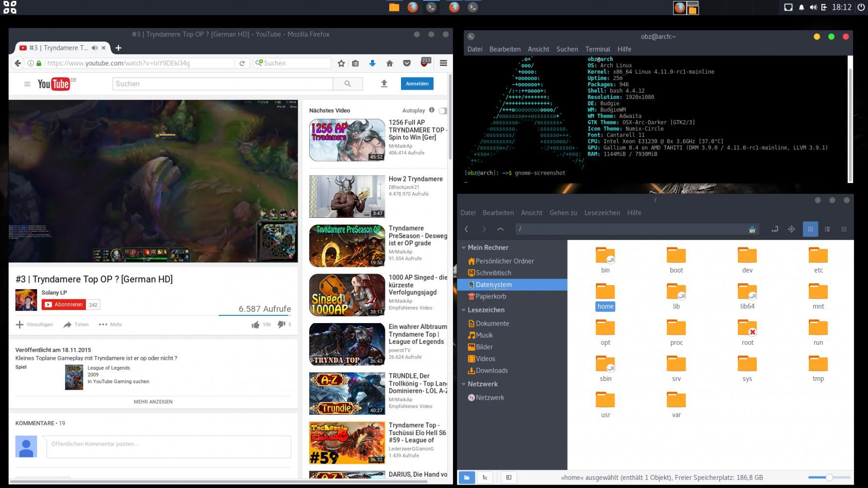
Task: Go to the Firefox home page
Action: (x=389, y=63)
